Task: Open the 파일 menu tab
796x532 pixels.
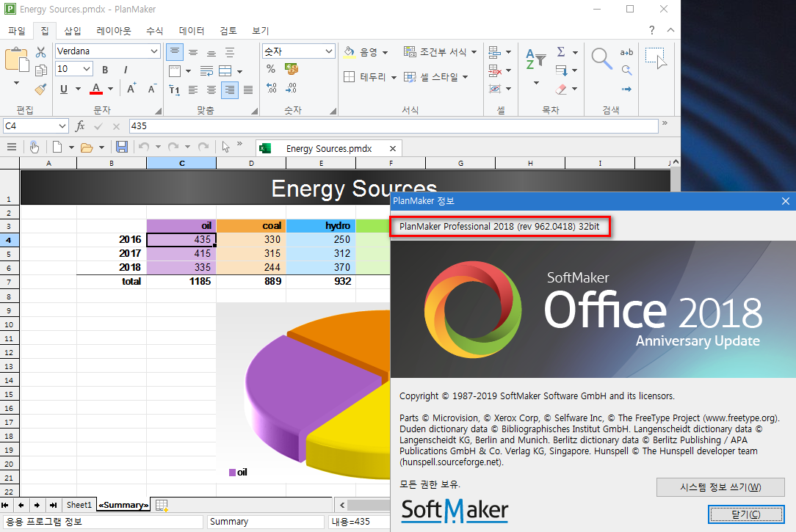Action: point(16,30)
